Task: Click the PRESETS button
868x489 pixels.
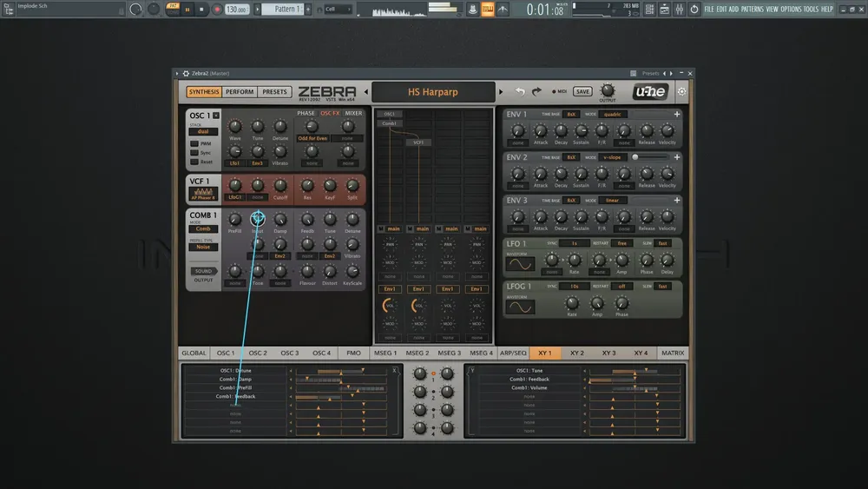Action: coord(274,91)
